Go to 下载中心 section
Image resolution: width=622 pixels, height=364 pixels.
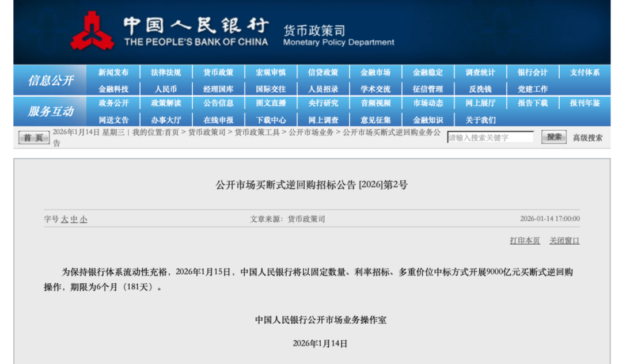[x=271, y=120]
